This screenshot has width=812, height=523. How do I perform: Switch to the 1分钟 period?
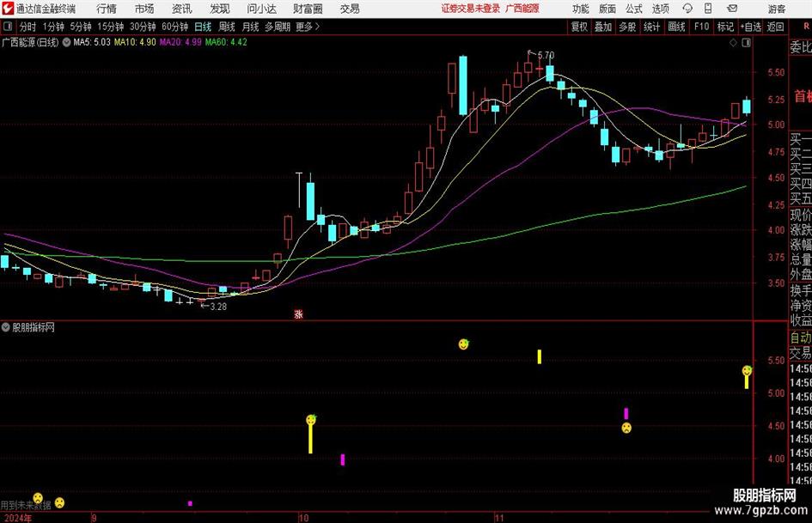point(53,27)
